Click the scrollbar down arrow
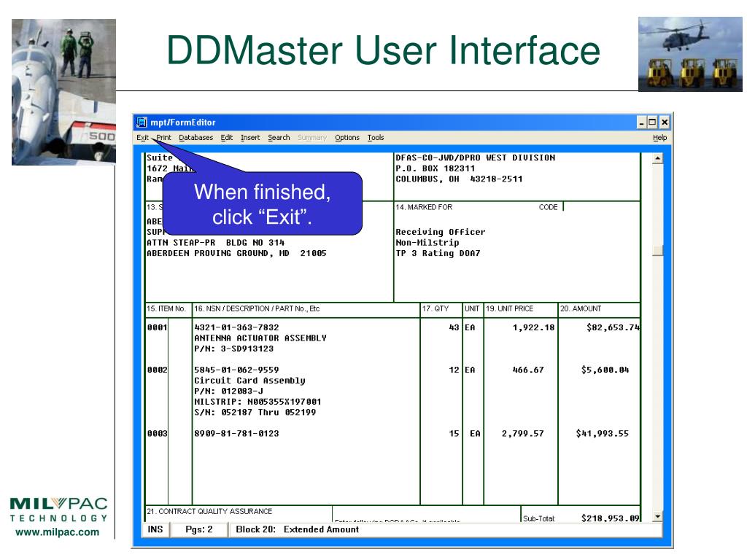This screenshot has width=747, height=560. pos(657,517)
